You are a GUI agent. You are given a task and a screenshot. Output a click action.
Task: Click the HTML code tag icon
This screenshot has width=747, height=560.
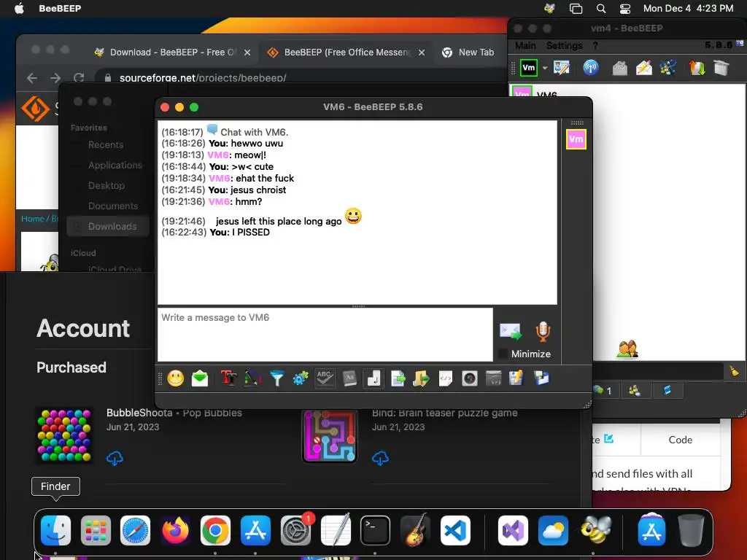446,378
